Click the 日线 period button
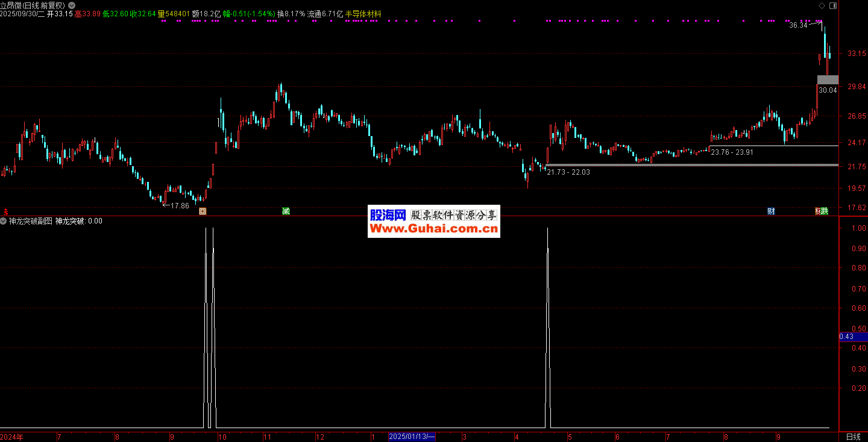This screenshot has width=868, height=442. pos(853,437)
